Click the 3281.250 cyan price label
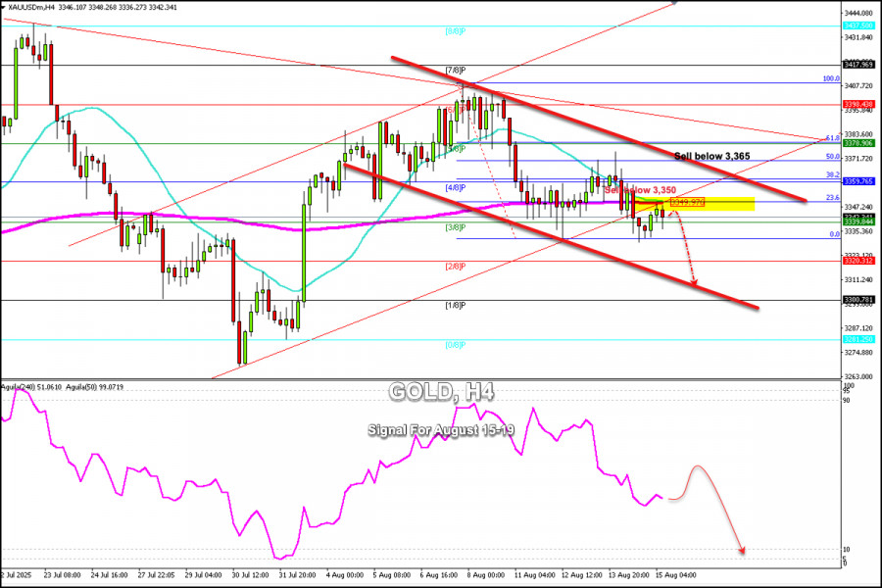Image resolution: width=882 pixels, height=588 pixels. pos(858,339)
